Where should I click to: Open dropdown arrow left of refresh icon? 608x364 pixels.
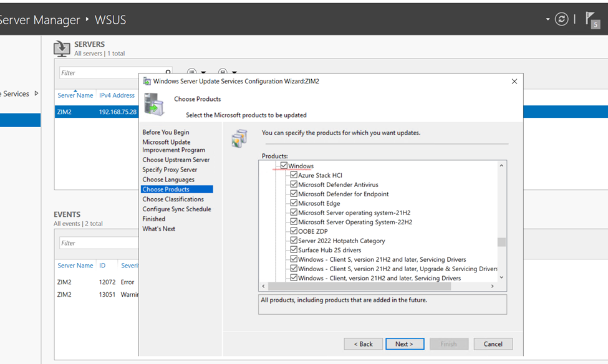(x=548, y=19)
